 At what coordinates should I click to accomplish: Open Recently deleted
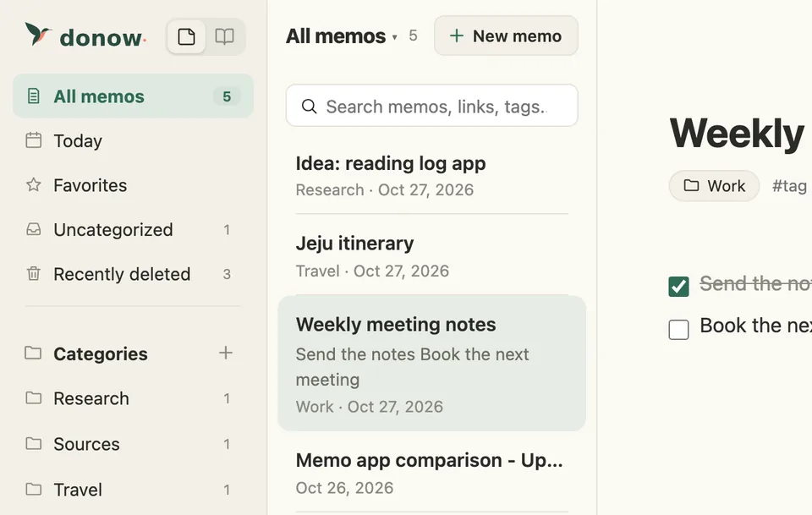(133, 274)
